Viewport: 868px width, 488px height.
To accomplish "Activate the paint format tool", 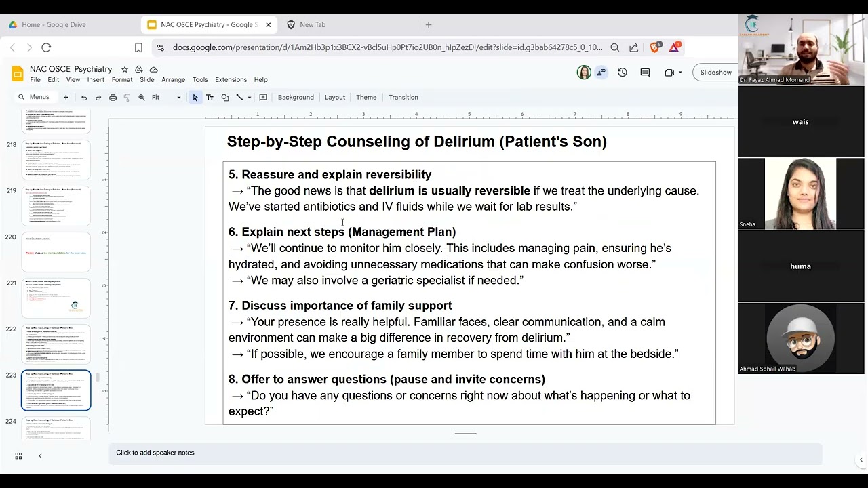I will [x=127, y=98].
